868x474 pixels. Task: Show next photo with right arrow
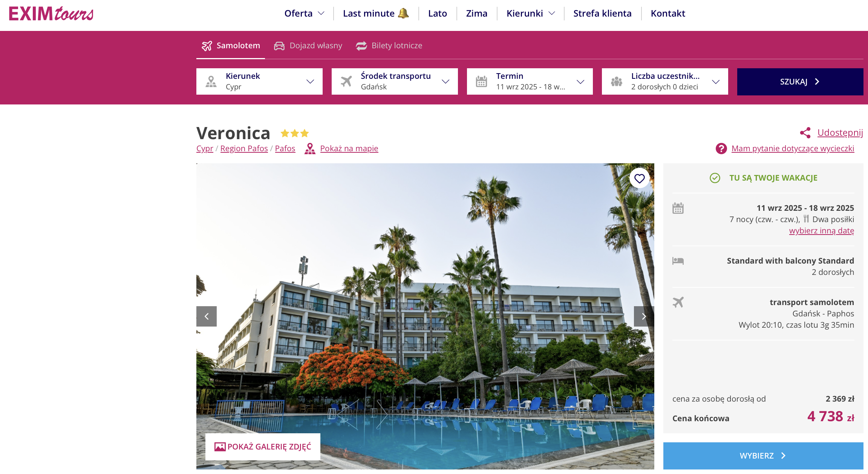click(x=644, y=316)
